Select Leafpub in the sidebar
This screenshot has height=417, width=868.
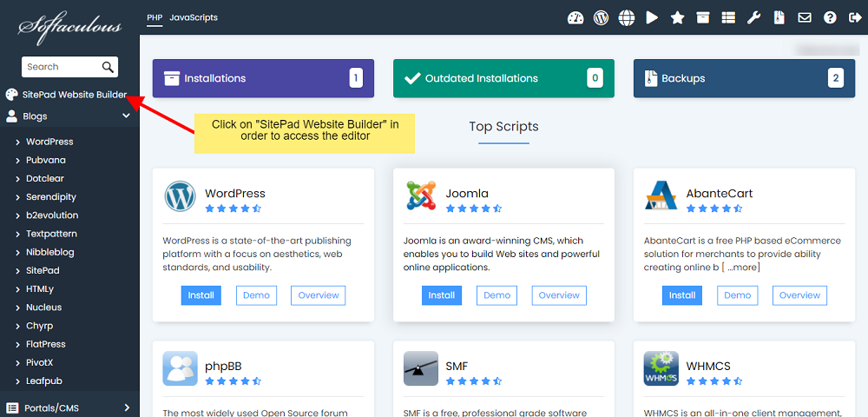(x=43, y=381)
